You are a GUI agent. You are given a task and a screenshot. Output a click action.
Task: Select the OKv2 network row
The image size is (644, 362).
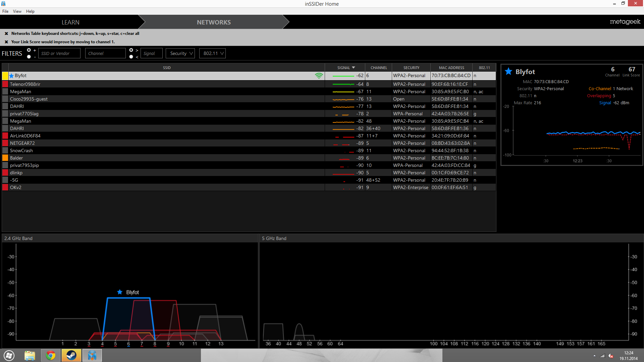click(x=249, y=187)
